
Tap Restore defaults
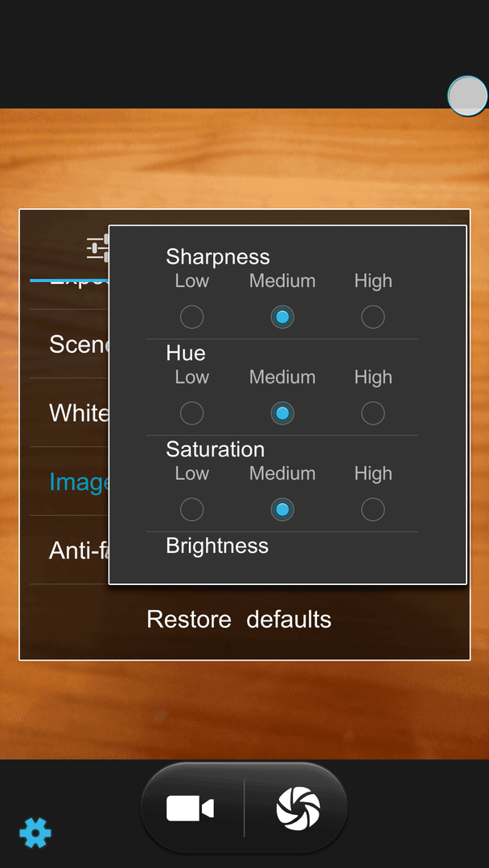tap(239, 619)
